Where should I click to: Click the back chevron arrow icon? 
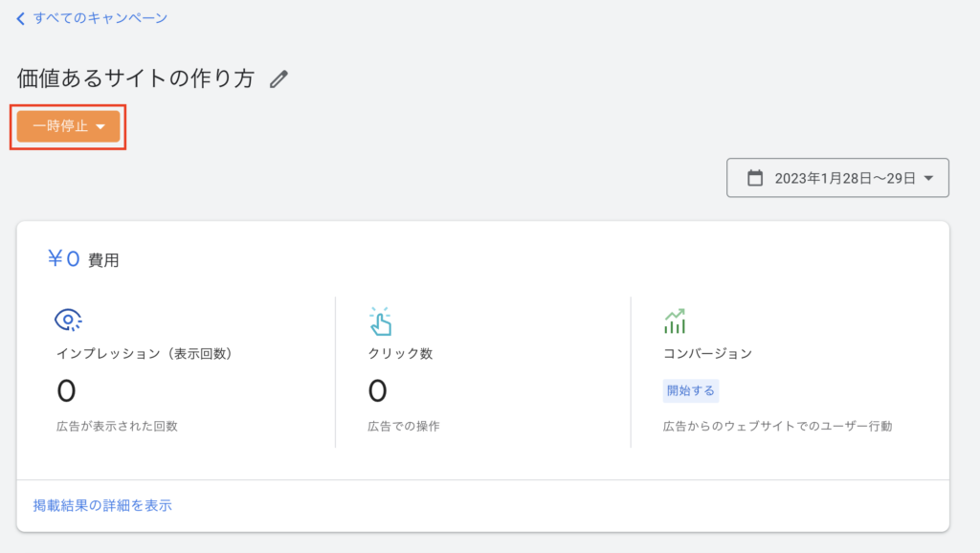coord(21,18)
